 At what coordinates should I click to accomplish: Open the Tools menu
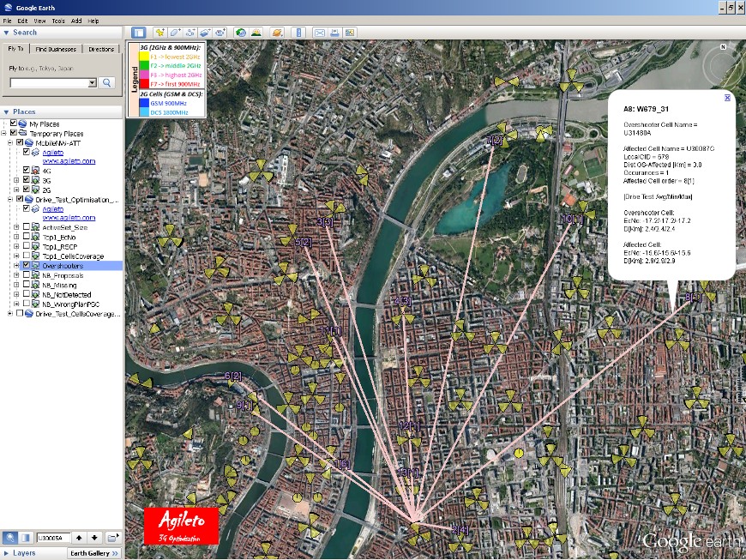click(57, 20)
